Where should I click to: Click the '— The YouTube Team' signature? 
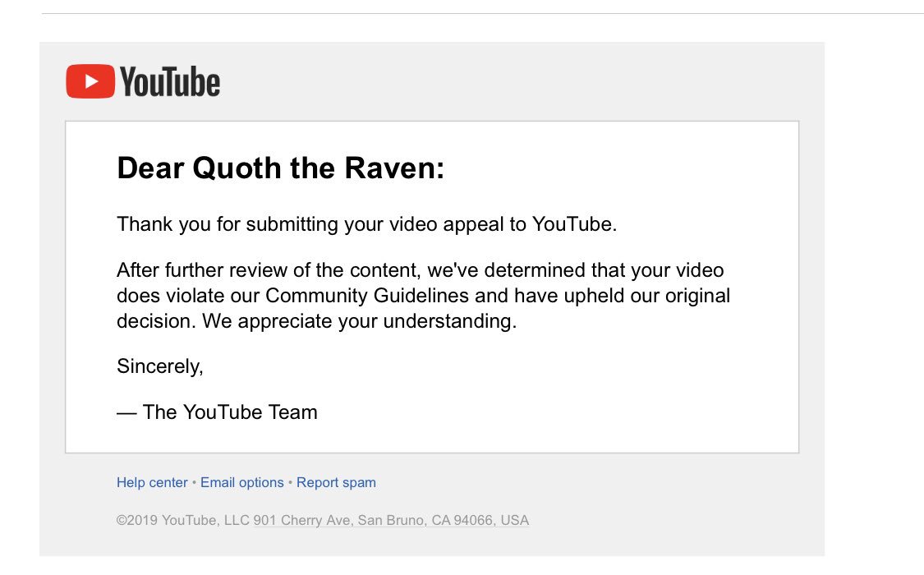tap(217, 412)
